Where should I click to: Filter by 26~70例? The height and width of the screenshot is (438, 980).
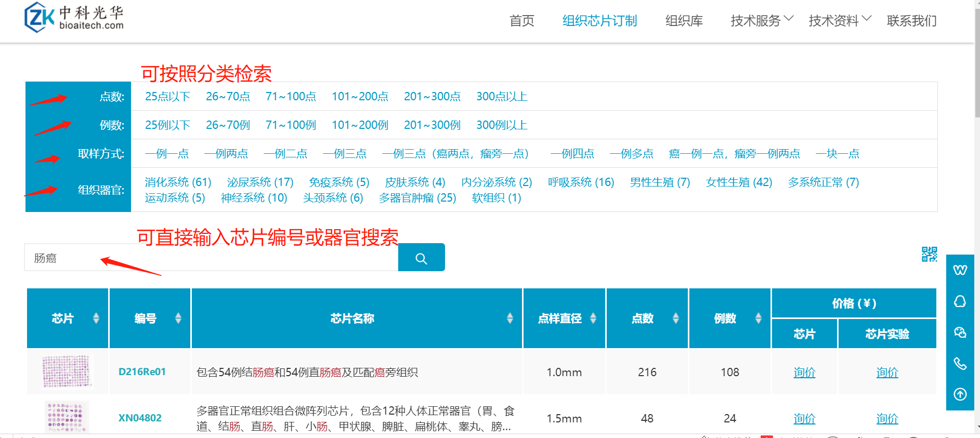point(228,125)
